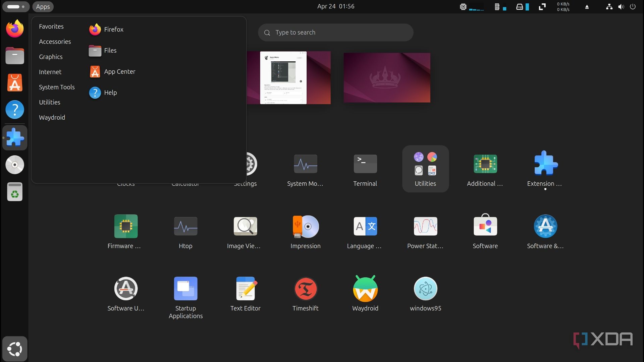This screenshot has height=362, width=644.
Task: Select the Waydroid category in Apps menu
Action: coord(52,117)
